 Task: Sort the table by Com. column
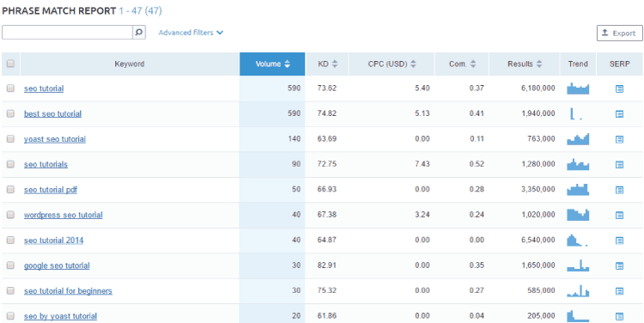point(462,64)
